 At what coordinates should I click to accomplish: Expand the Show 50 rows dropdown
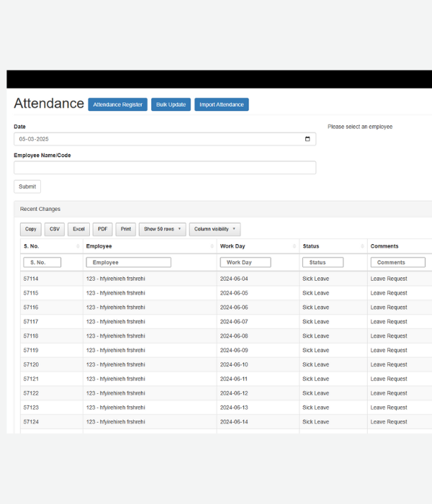[162, 229]
